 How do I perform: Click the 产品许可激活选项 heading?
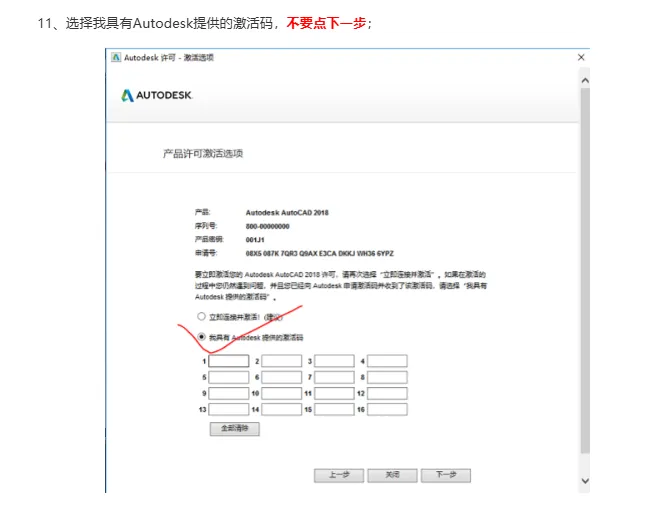pos(203,154)
